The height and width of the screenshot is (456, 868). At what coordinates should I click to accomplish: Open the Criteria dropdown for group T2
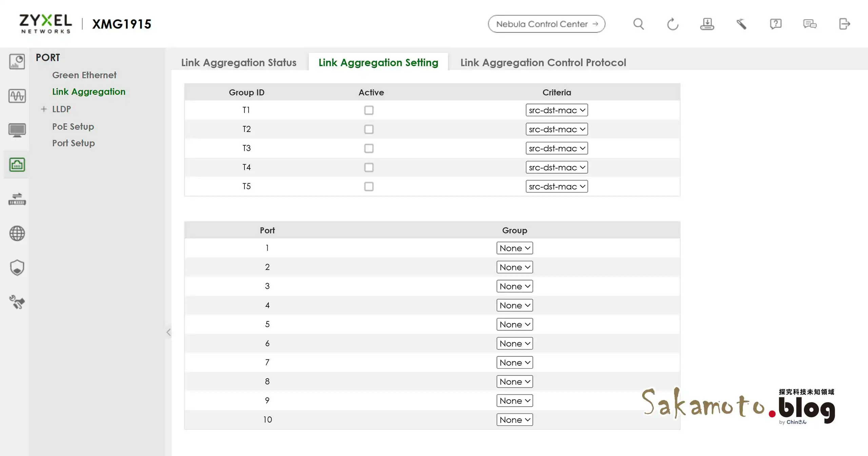click(x=556, y=129)
